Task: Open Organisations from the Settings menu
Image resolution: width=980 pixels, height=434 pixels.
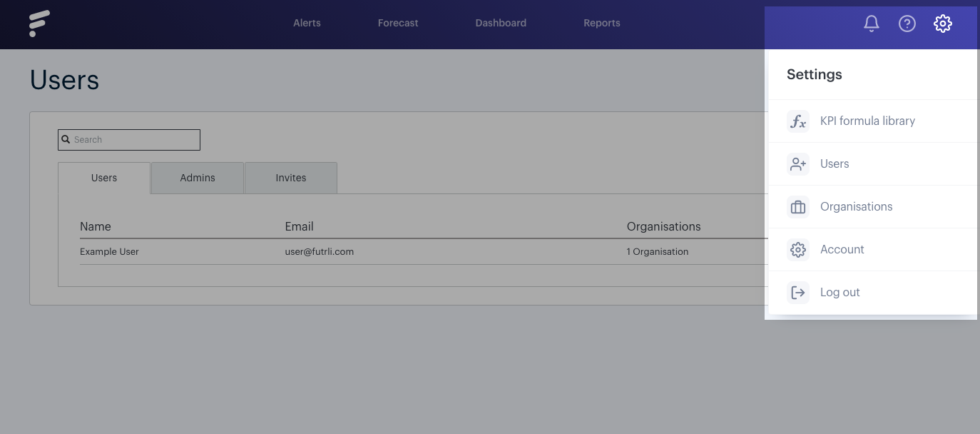Action: coord(872,207)
